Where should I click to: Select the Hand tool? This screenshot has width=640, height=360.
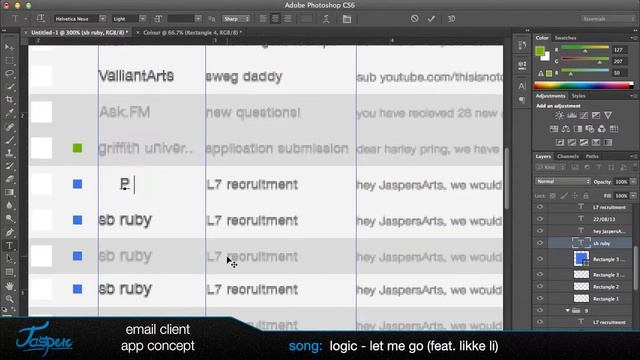coord(9,286)
